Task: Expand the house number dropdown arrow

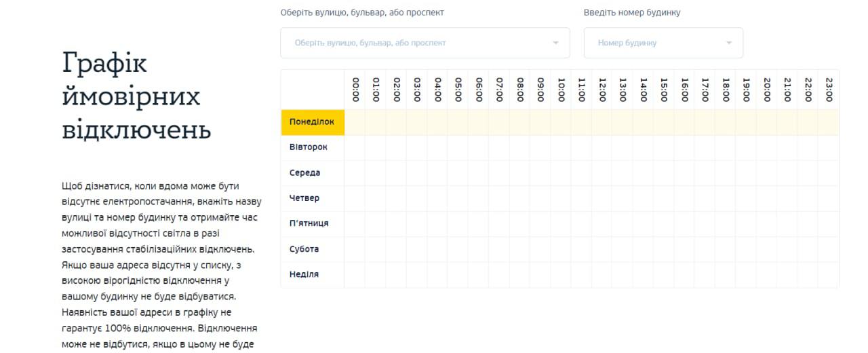Action: click(x=729, y=43)
